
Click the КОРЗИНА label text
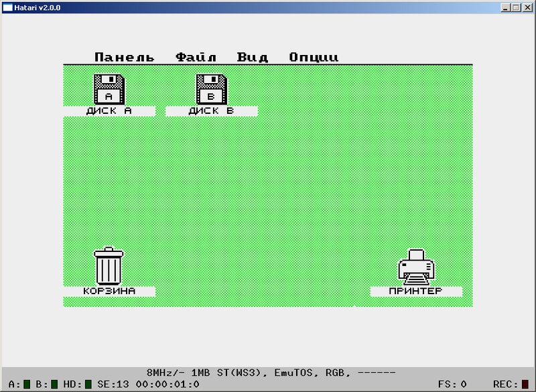109,291
